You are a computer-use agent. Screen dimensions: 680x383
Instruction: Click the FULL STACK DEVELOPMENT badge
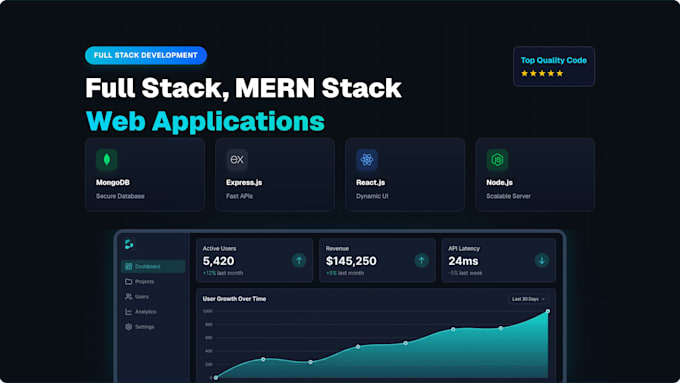click(146, 56)
